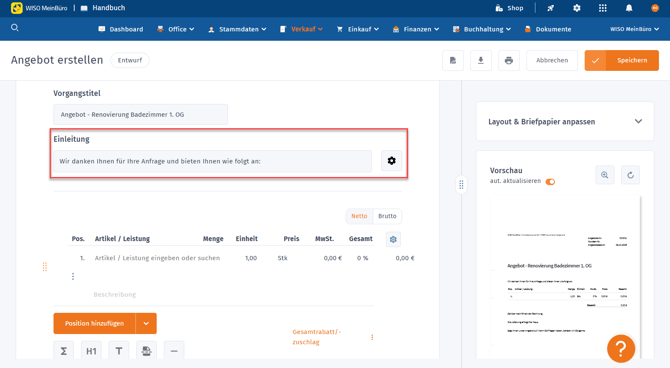Insert page break icon
This screenshot has height=368, width=670.
click(146, 351)
